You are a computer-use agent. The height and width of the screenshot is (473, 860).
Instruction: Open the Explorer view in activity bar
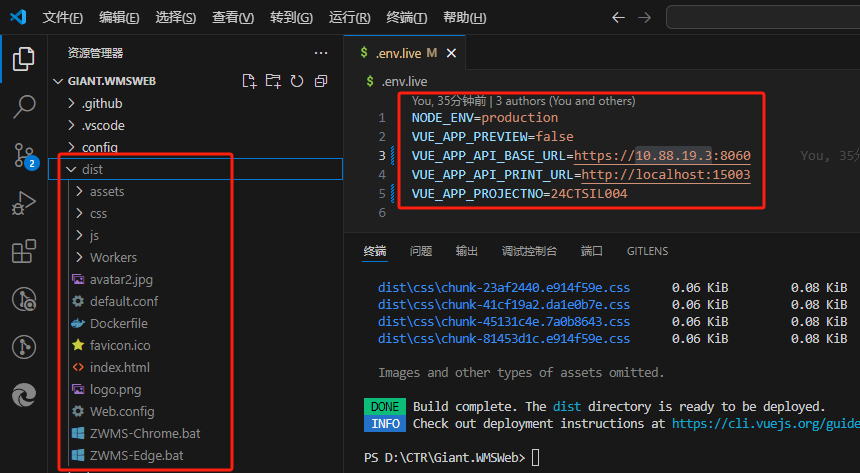click(23, 59)
